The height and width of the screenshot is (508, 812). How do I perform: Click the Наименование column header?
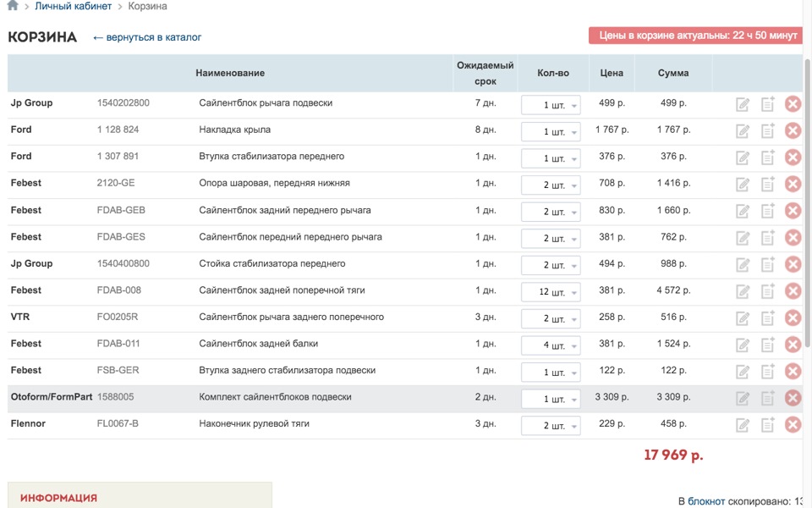click(x=230, y=73)
